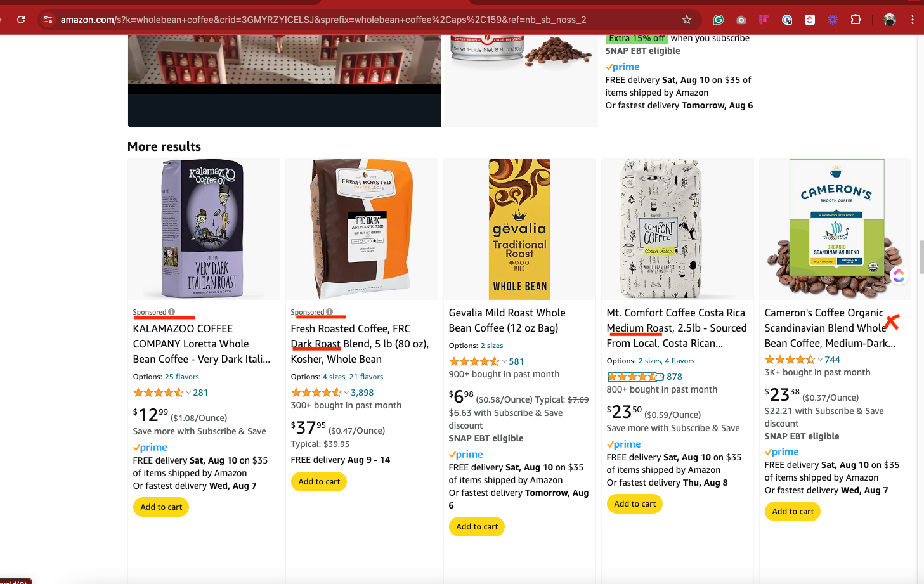
Task: Click the floating ClickUp badge on Cameron's image
Action: point(899,275)
